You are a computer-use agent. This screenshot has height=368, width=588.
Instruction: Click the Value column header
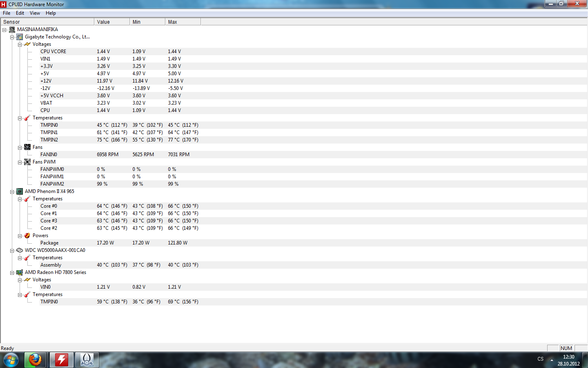(x=112, y=22)
